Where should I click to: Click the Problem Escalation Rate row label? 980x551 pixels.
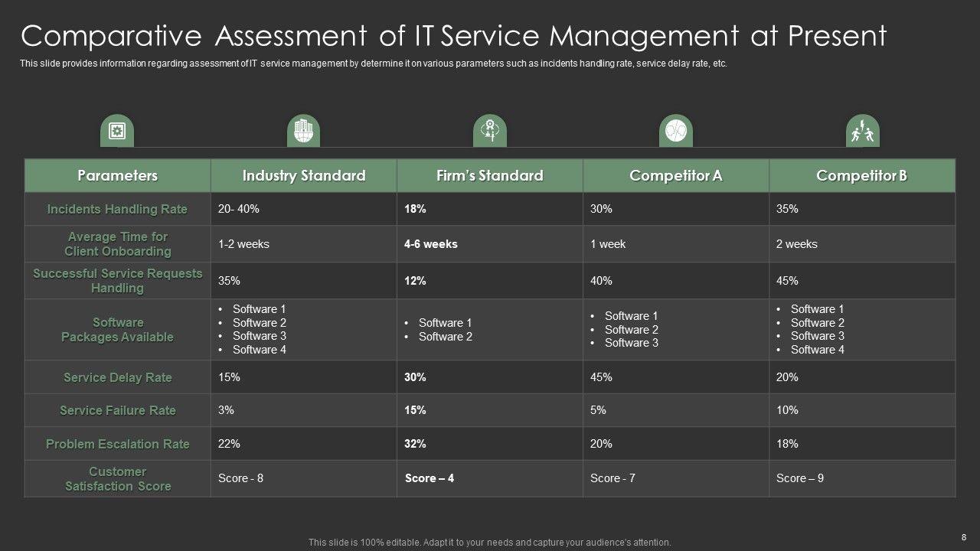[117, 444]
